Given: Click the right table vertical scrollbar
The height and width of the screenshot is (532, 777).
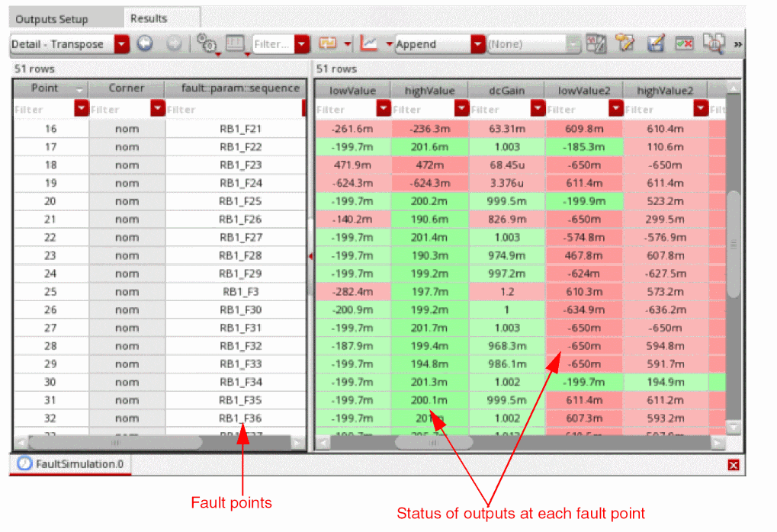Looking at the screenshot, I should click(734, 244).
